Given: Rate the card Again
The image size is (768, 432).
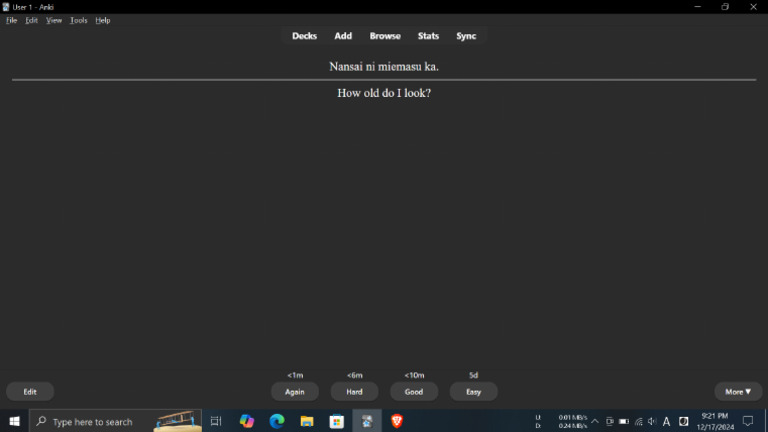Looking at the screenshot, I should coord(295,391).
